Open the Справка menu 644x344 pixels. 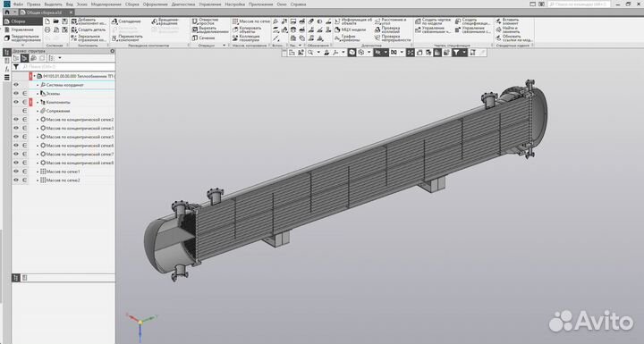[298, 4]
